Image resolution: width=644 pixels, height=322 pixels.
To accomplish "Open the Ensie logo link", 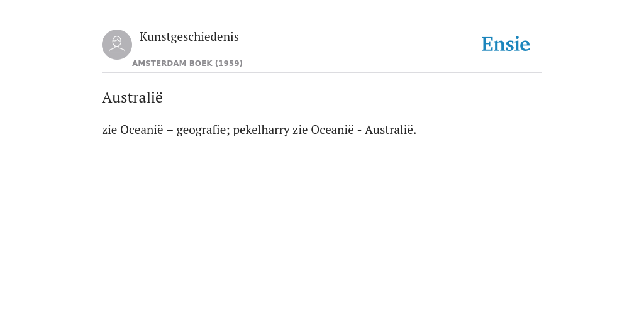I will point(506,45).
